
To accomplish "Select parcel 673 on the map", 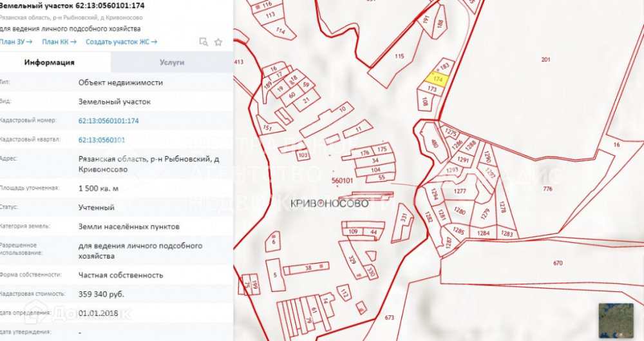I will (x=390, y=318).
